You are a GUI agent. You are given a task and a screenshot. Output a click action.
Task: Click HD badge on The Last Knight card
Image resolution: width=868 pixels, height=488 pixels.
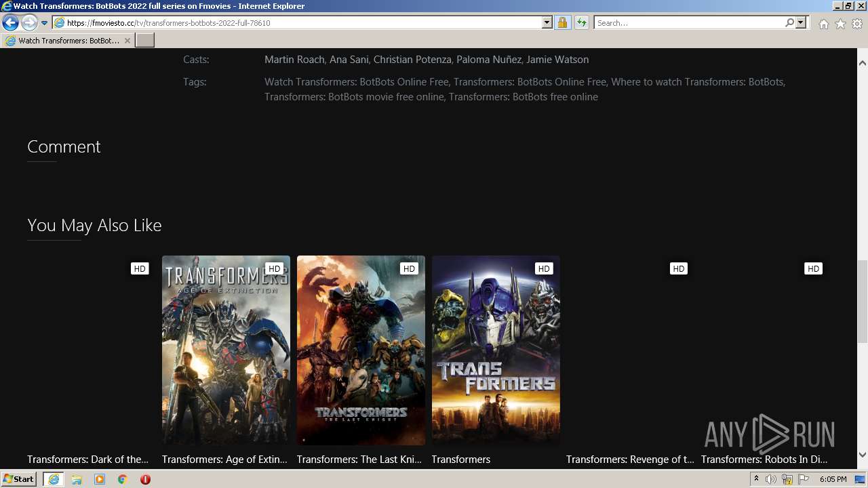point(409,269)
